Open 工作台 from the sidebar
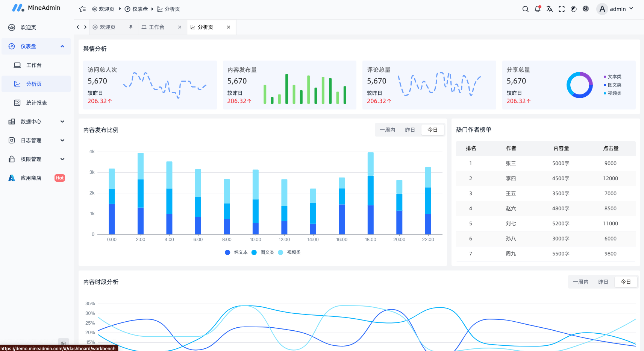644x351 pixels. [34, 65]
